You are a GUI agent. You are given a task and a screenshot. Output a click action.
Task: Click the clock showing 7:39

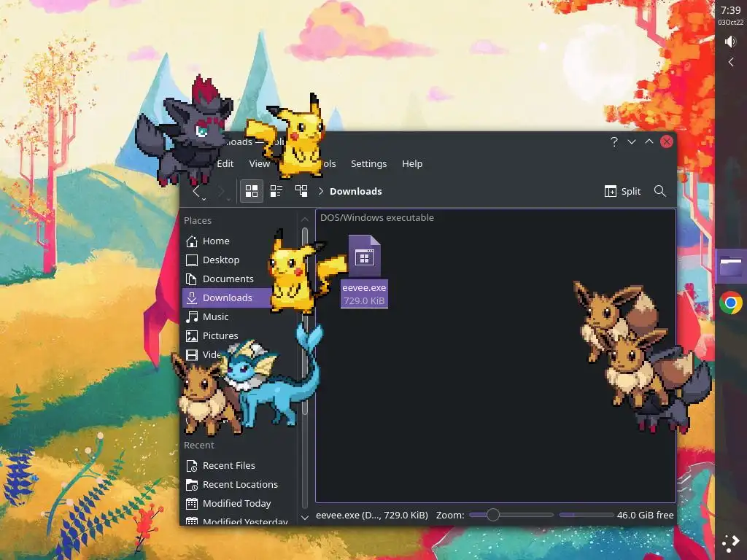(x=731, y=10)
